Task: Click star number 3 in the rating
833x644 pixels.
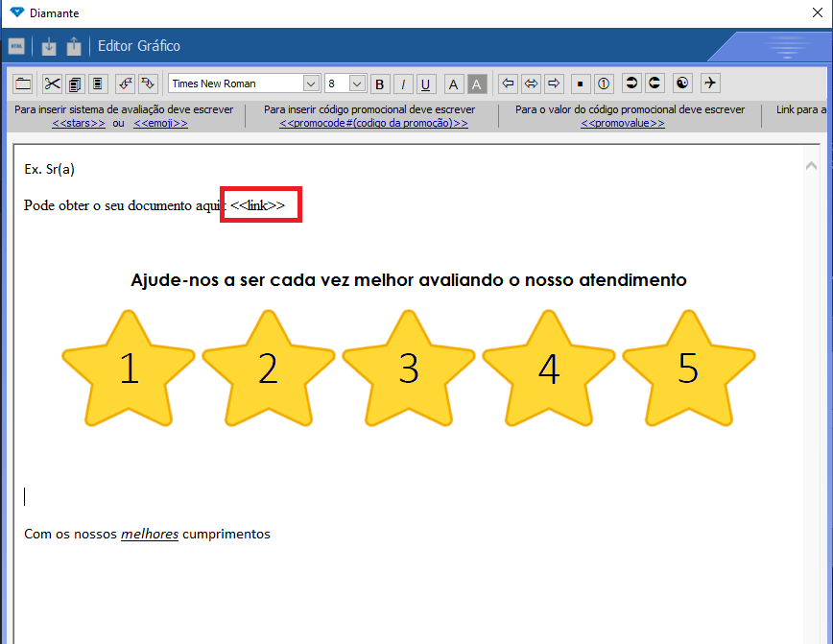Action: [x=409, y=369]
